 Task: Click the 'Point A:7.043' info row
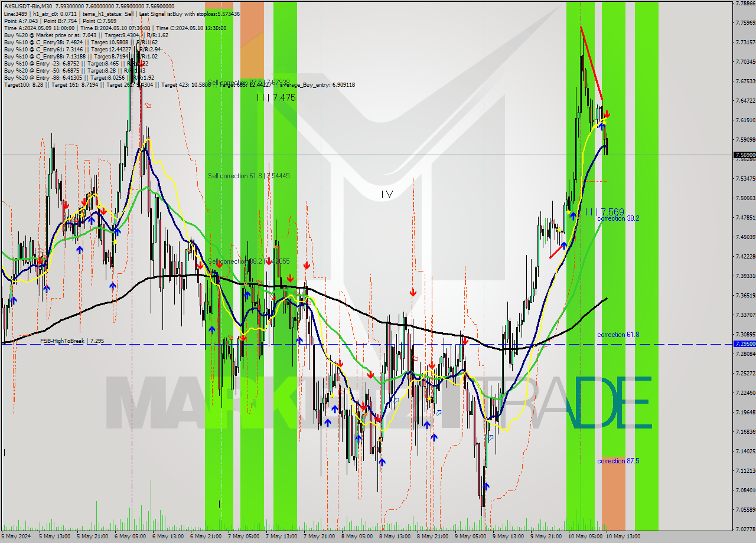60,21
